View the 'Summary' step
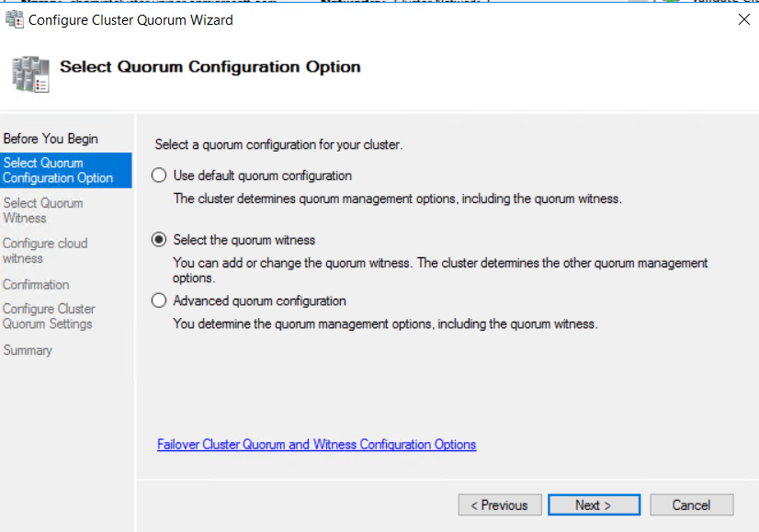Viewport: 759px width, 532px height. tap(28, 350)
